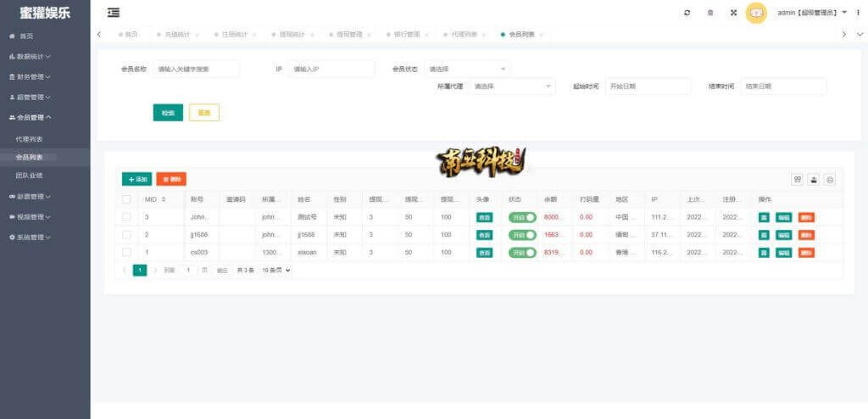Toggle fullscreen with the expand icon
The image size is (868, 419).
[x=733, y=13]
